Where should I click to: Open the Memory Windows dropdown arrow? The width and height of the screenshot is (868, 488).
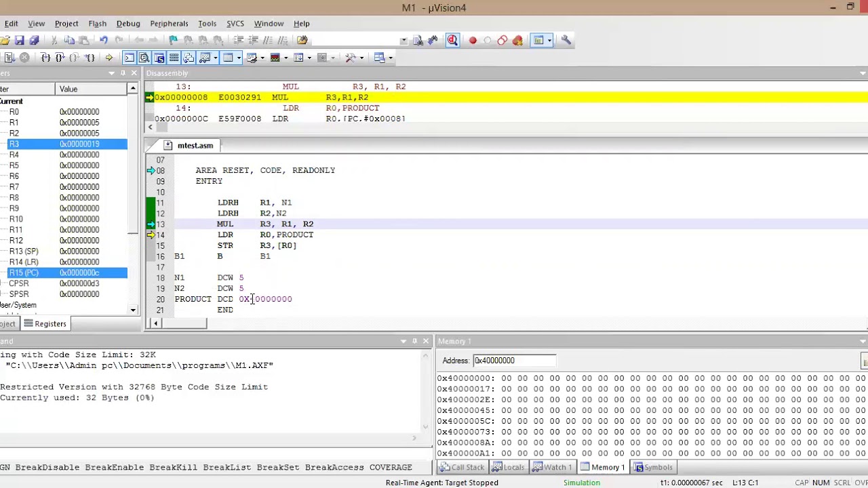click(x=239, y=58)
